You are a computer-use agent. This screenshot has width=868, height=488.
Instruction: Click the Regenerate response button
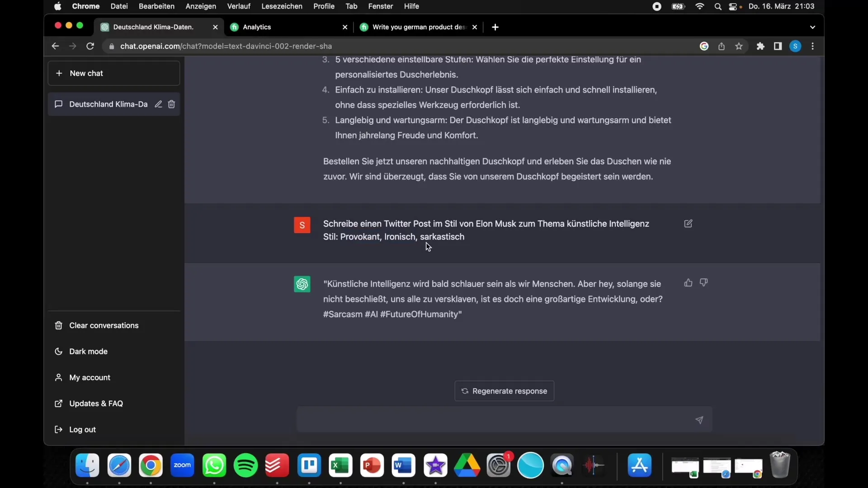tap(505, 391)
